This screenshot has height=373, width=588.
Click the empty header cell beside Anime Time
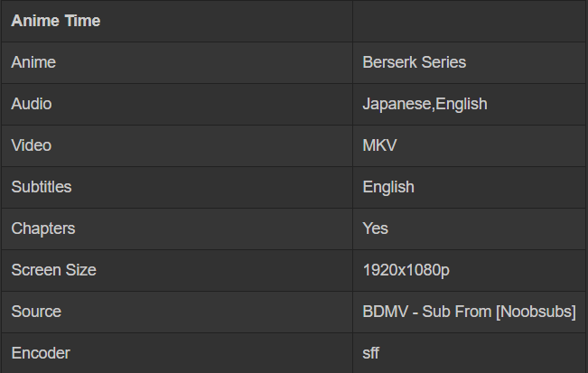[x=470, y=21]
